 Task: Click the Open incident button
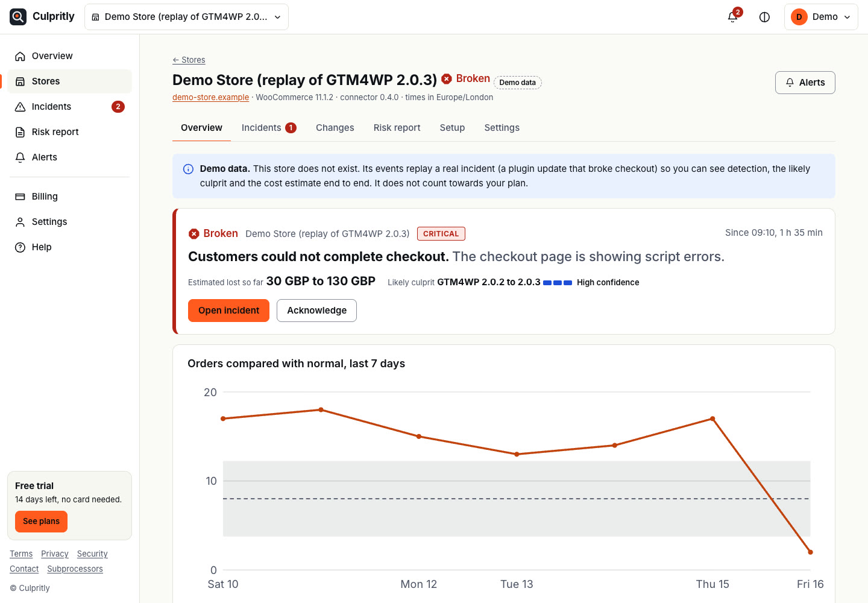[228, 311]
